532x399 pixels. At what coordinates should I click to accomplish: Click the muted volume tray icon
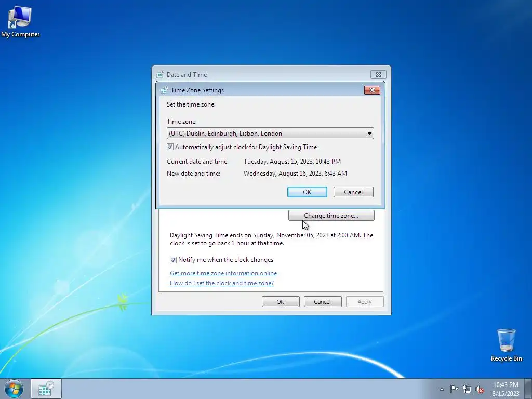tap(480, 389)
